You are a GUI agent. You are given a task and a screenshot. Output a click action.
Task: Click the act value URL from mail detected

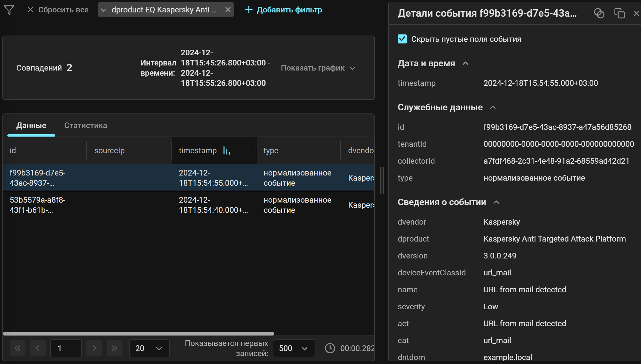point(525,324)
